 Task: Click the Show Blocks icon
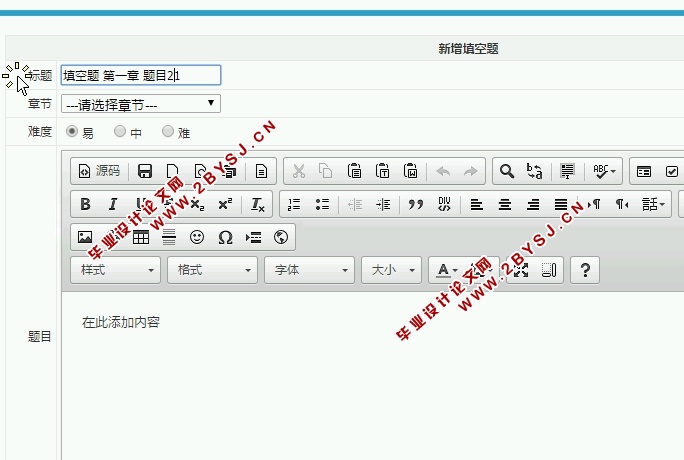pos(549,270)
